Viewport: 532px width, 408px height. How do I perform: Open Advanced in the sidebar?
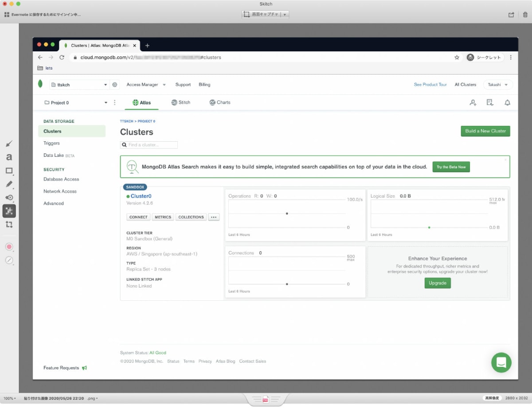(x=54, y=203)
